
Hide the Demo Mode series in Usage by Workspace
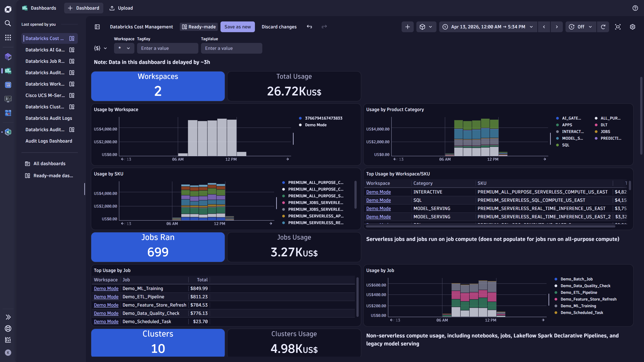pos(316,125)
